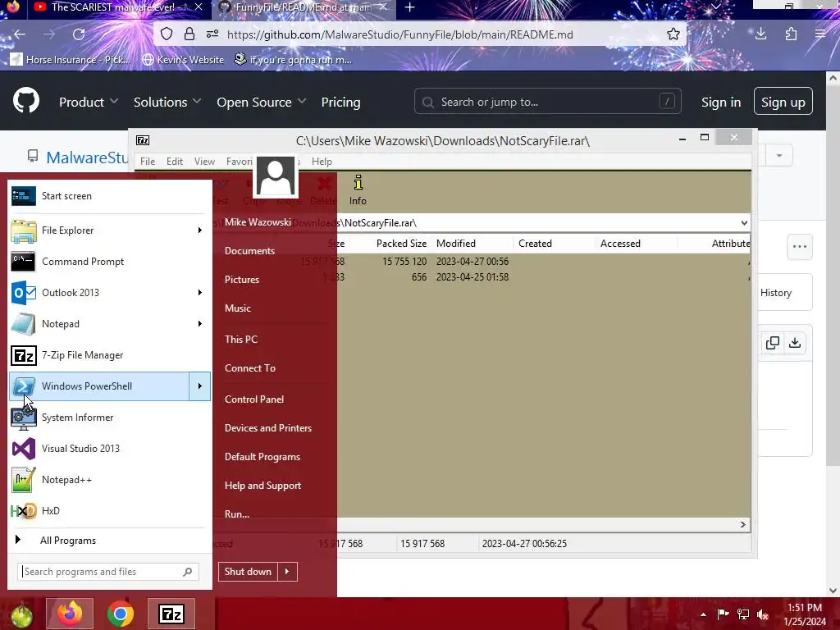Viewport: 840px width, 630px height.
Task: Expand Windows PowerShell jump list arrow
Action: 200,386
